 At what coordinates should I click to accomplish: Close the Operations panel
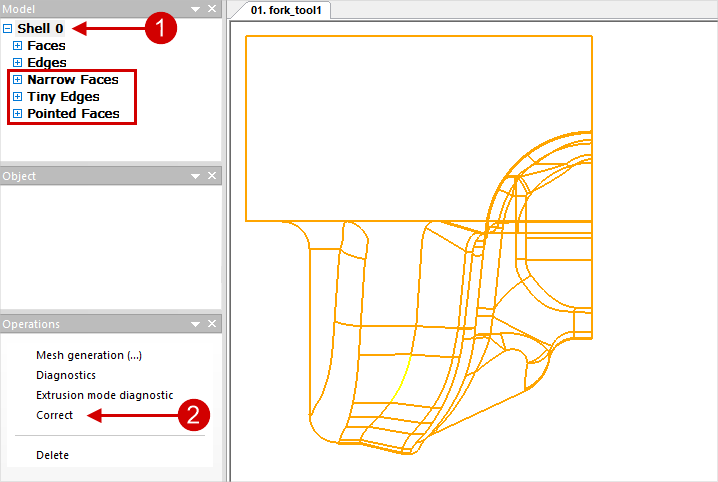[x=211, y=324]
